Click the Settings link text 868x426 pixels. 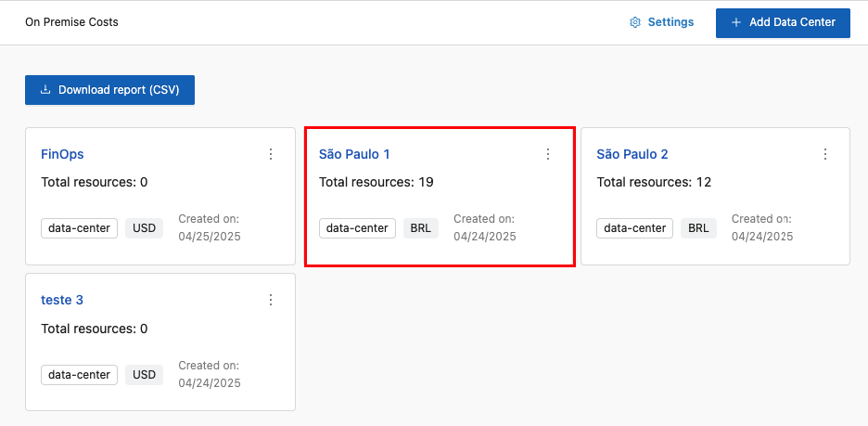[x=670, y=22]
